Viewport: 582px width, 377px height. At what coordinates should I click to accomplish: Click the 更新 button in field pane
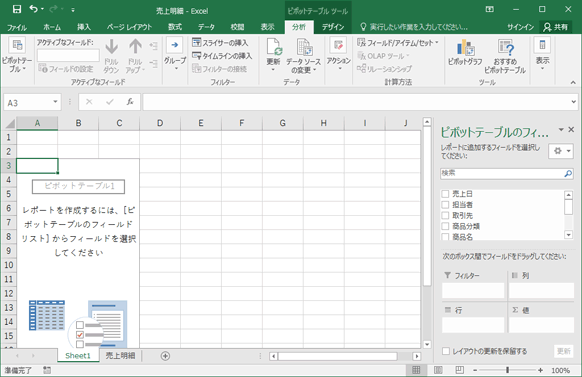[x=563, y=351]
